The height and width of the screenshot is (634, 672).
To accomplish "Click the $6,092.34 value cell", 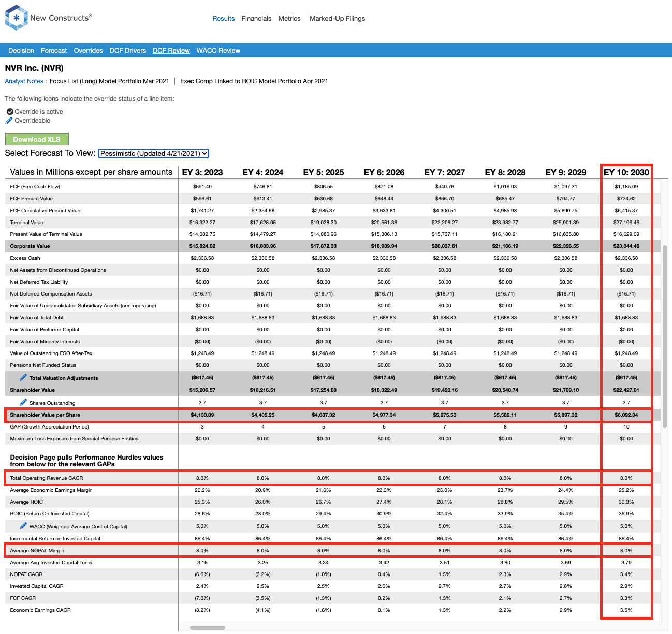I will (626, 415).
